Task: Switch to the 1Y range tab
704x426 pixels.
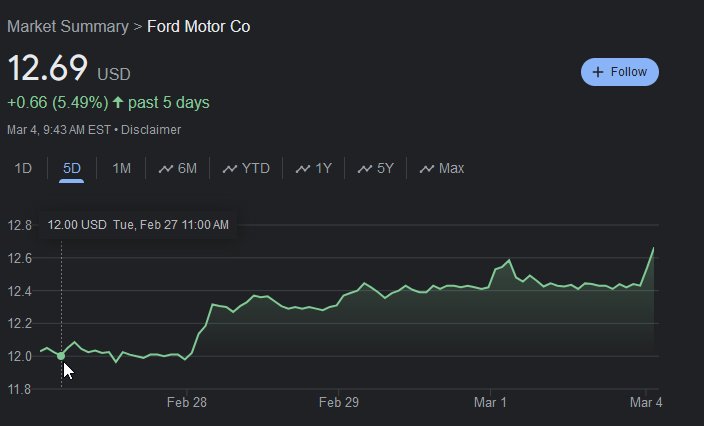Action: tap(313, 168)
